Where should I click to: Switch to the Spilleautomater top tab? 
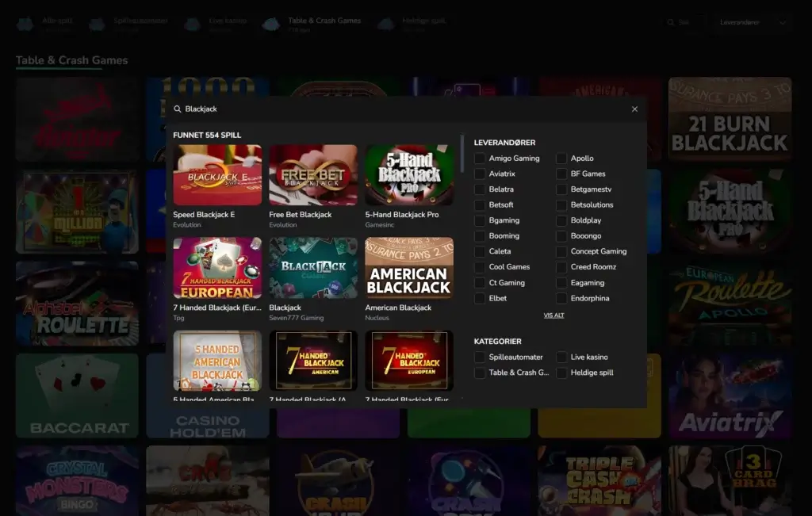[x=129, y=23]
